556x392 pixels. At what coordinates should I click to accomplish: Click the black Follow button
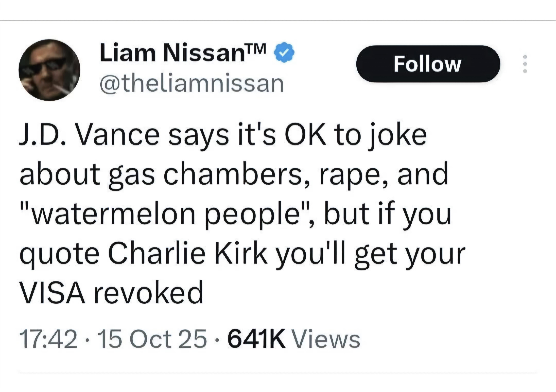click(428, 64)
